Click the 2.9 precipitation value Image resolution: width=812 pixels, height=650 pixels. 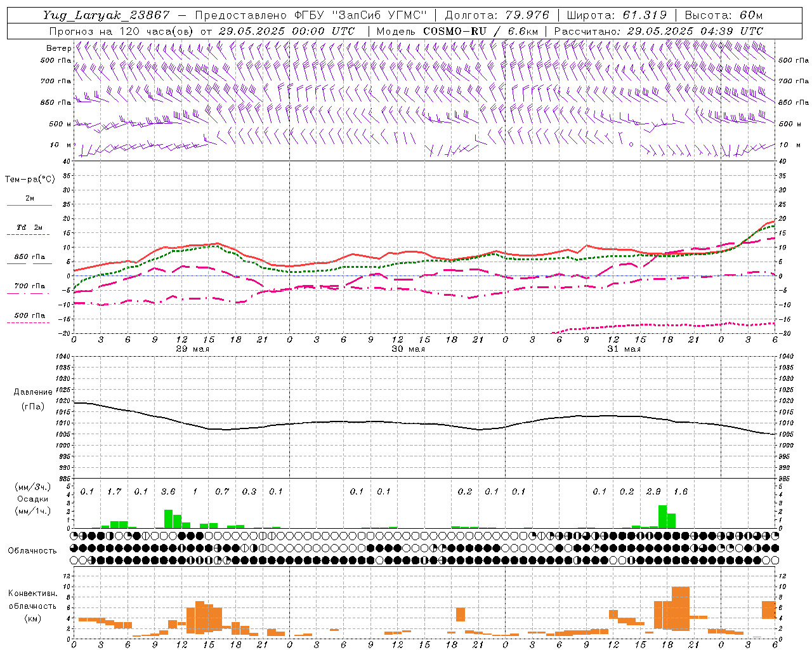(653, 492)
